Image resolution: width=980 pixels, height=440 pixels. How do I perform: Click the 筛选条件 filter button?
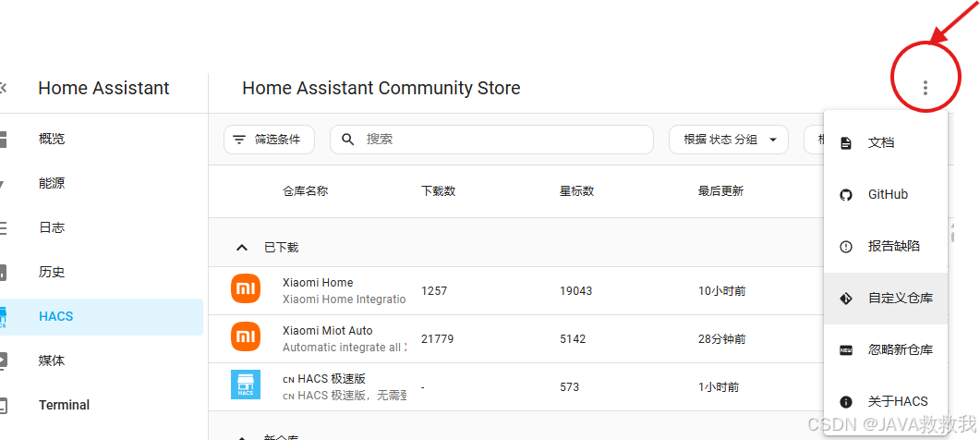269,140
